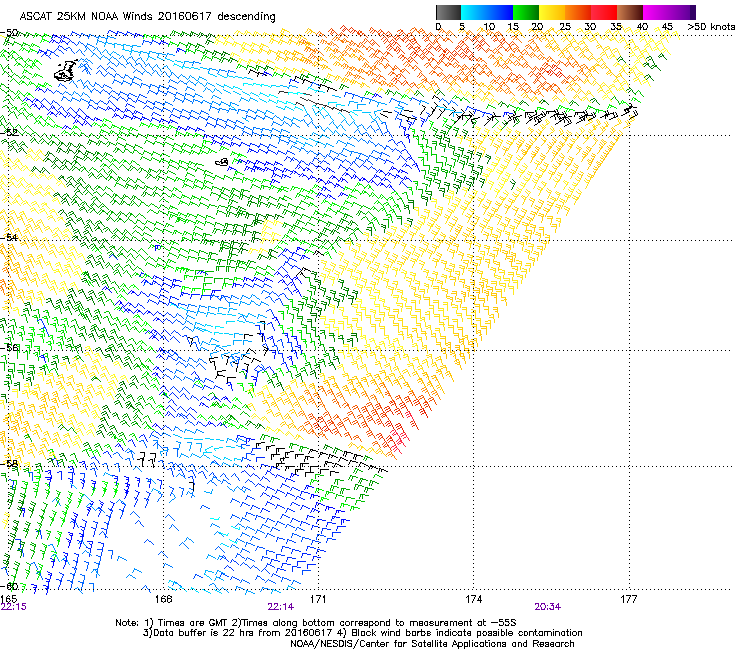Click the '168' longitude label
The width and height of the screenshot is (740, 650).
click(163, 599)
